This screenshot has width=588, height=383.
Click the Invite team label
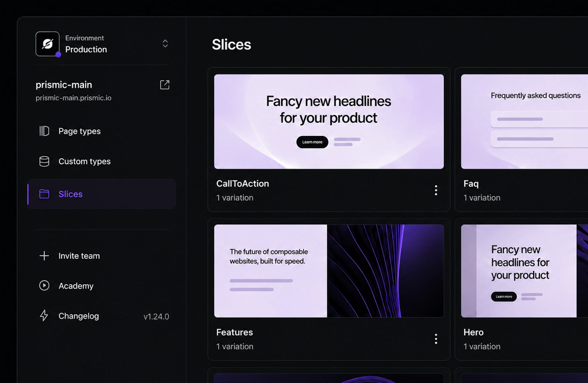pos(79,256)
